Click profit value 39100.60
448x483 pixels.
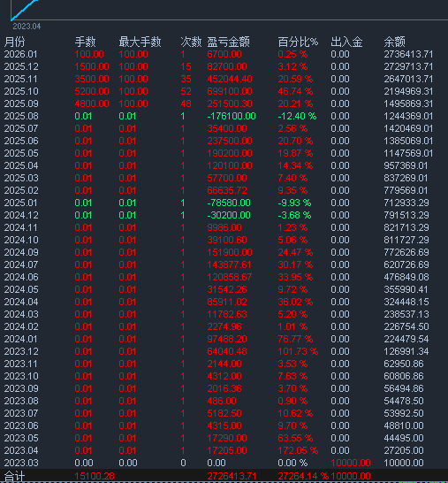tap(227, 240)
